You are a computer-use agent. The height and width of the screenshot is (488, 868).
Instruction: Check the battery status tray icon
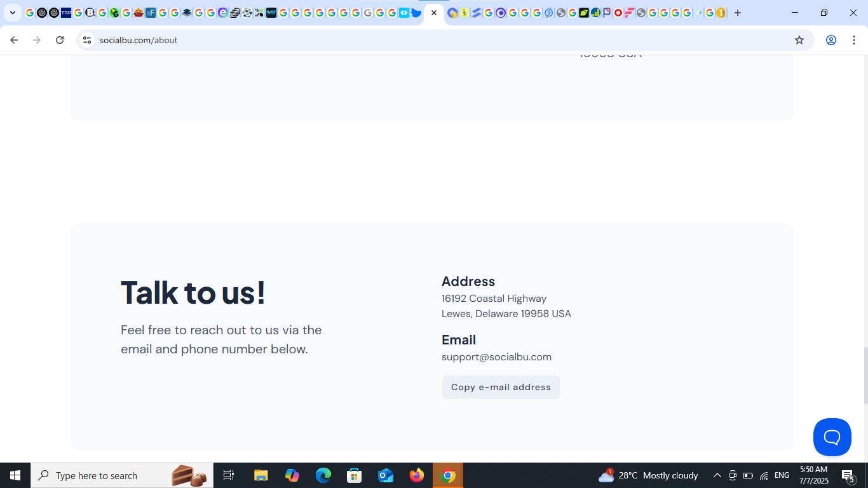click(x=748, y=475)
